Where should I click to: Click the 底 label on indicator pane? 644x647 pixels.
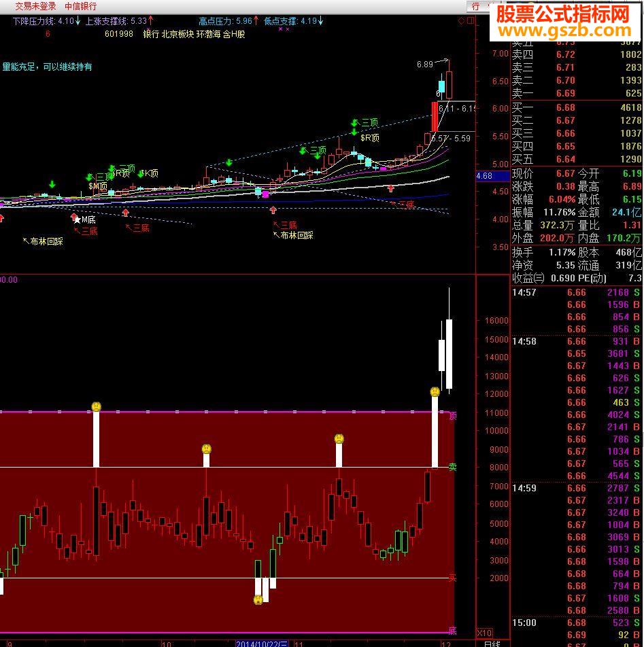[453, 631]
